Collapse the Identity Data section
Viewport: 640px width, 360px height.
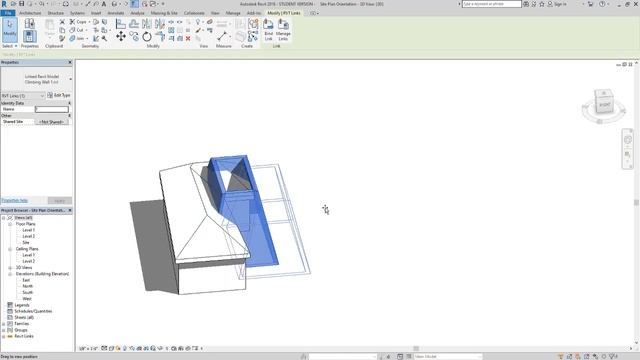tap(69, 103)
